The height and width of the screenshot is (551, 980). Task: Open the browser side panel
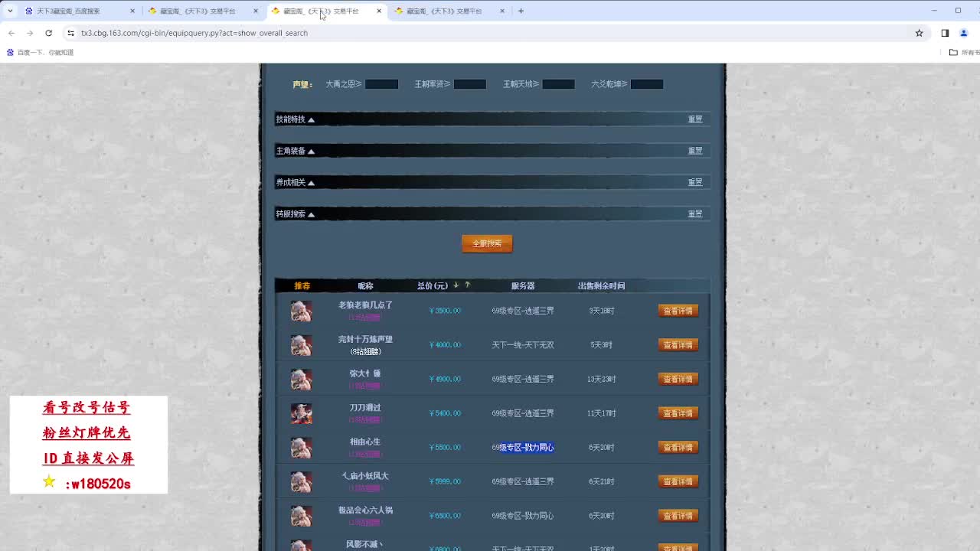pos(945,33)
